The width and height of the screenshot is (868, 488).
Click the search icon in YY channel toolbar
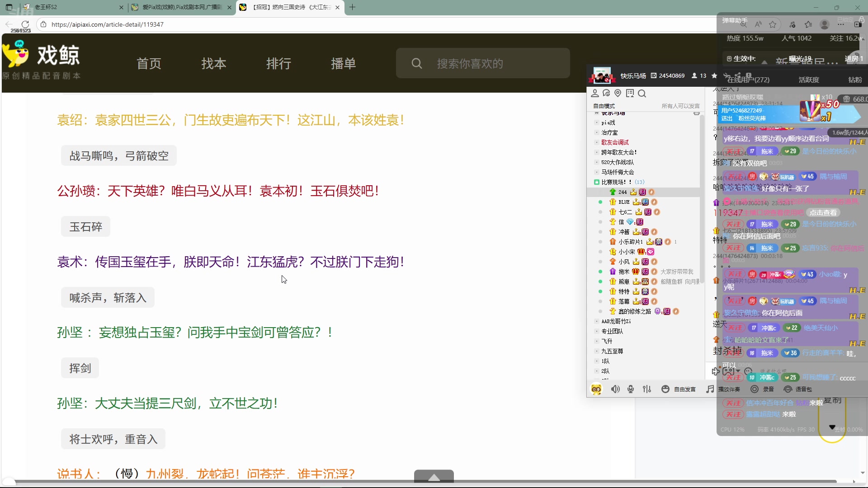click(642, 94)
